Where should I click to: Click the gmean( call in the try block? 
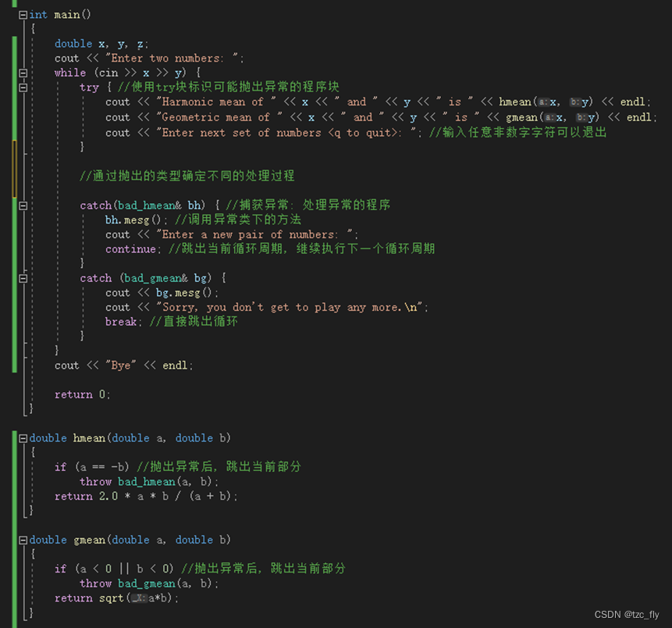(524, 117)
